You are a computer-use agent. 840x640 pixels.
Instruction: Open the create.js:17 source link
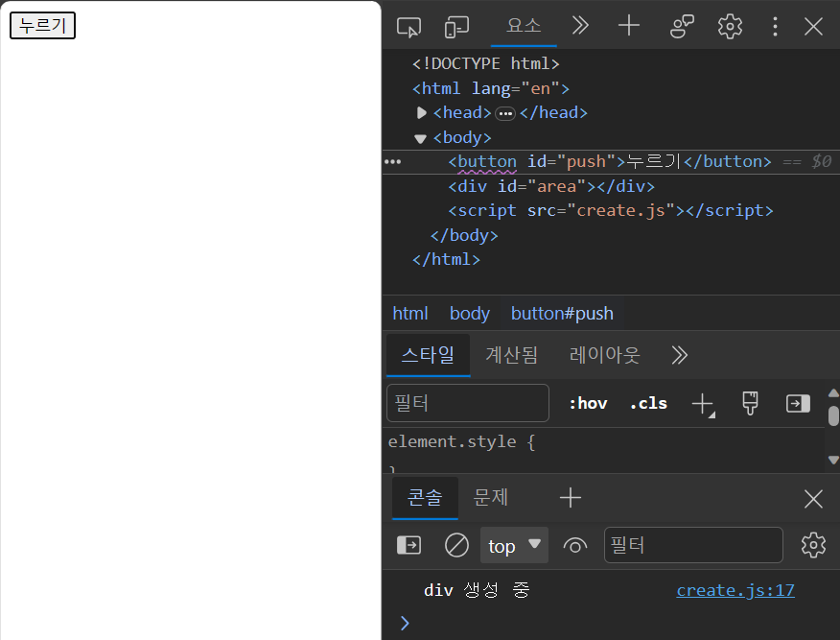tap(735, 590)
